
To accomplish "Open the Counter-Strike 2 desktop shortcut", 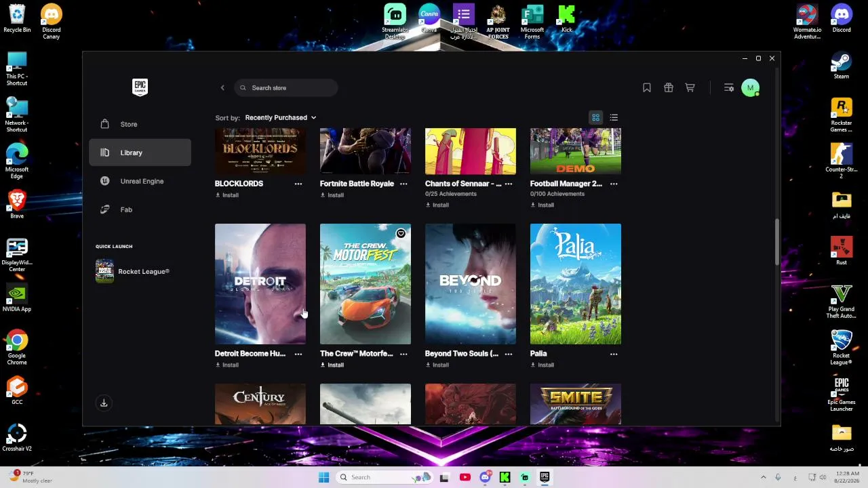I will [x=842, y=161].
